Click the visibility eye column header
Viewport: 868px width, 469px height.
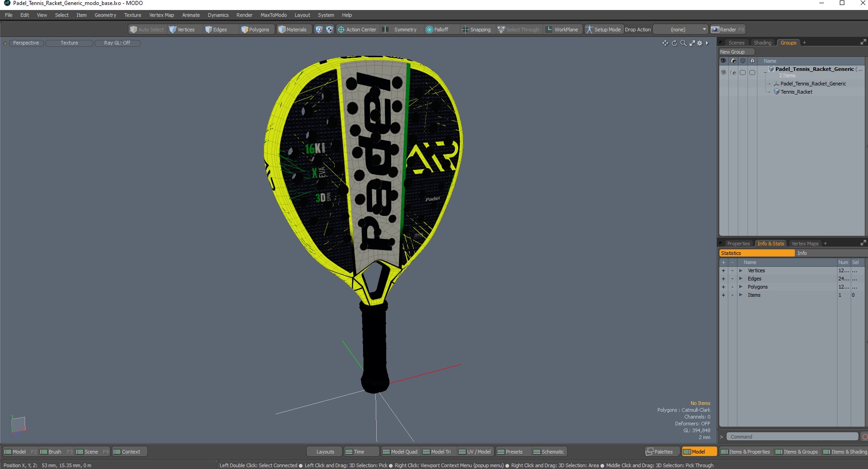click(723, 60)
